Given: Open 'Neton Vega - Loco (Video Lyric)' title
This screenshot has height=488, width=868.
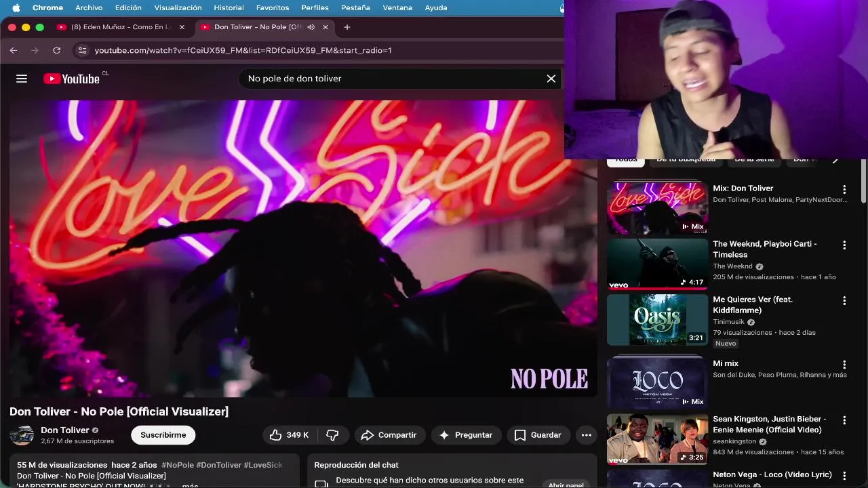Looking at the screenshot, I should click(772, 474).
